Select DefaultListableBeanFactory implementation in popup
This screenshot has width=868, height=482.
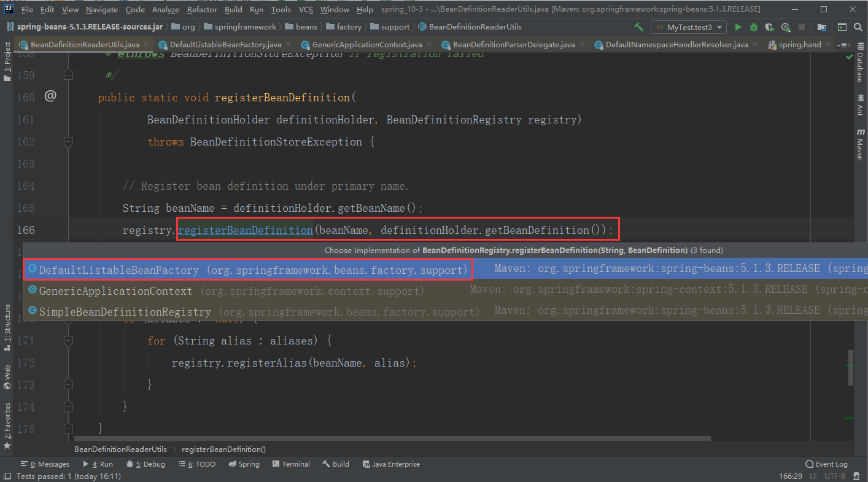point(445,270)
